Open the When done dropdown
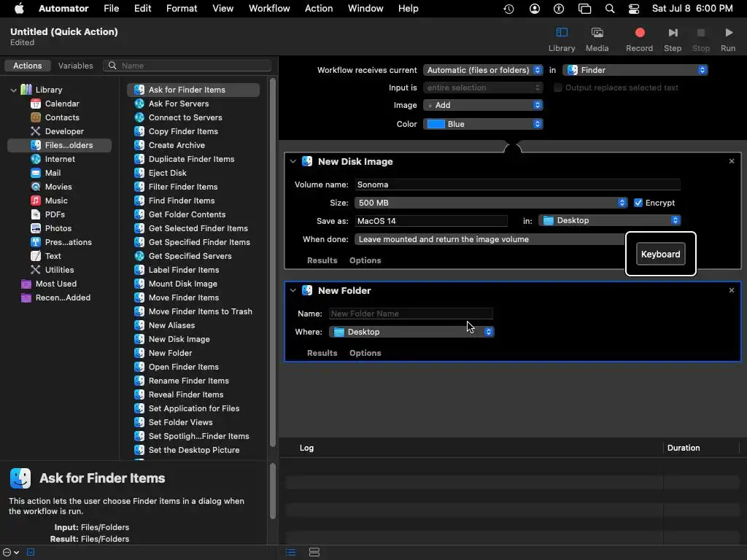 (x=491, y=239)
